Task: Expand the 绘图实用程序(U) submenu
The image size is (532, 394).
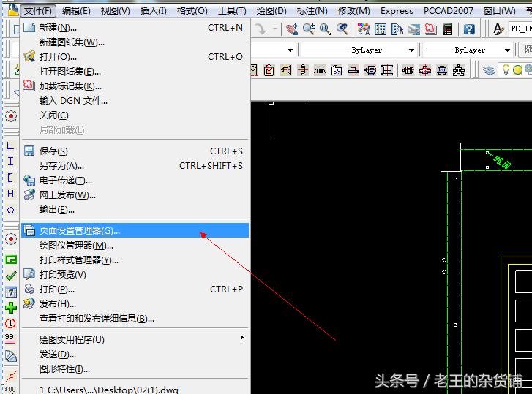Action: point(135,339)
